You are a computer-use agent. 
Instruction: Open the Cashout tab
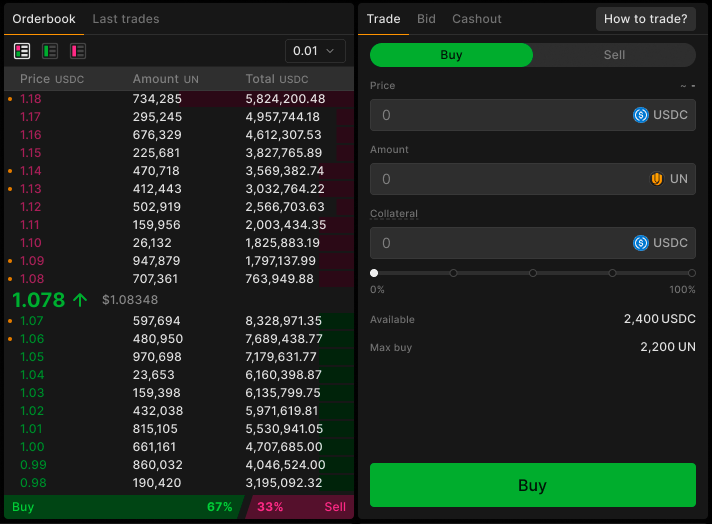[477, 19]
